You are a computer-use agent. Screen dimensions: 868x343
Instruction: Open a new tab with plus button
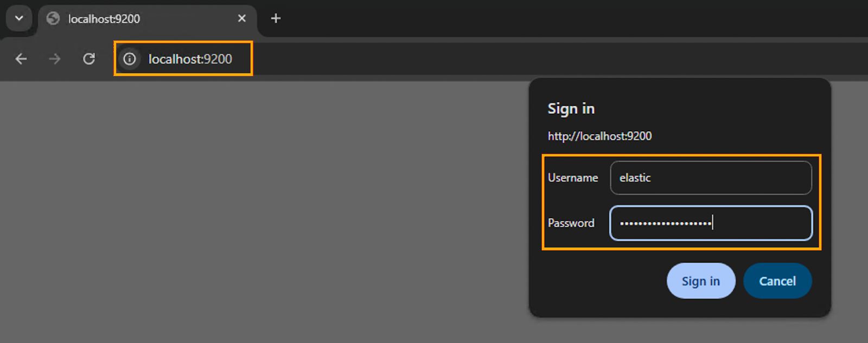coord(276,18)
